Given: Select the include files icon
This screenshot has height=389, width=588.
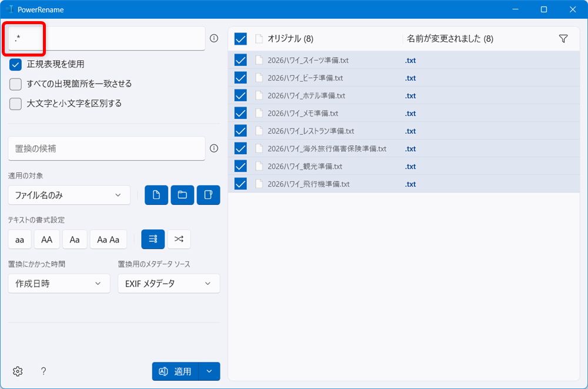Looking at the screenshot, I should [156, 195].
